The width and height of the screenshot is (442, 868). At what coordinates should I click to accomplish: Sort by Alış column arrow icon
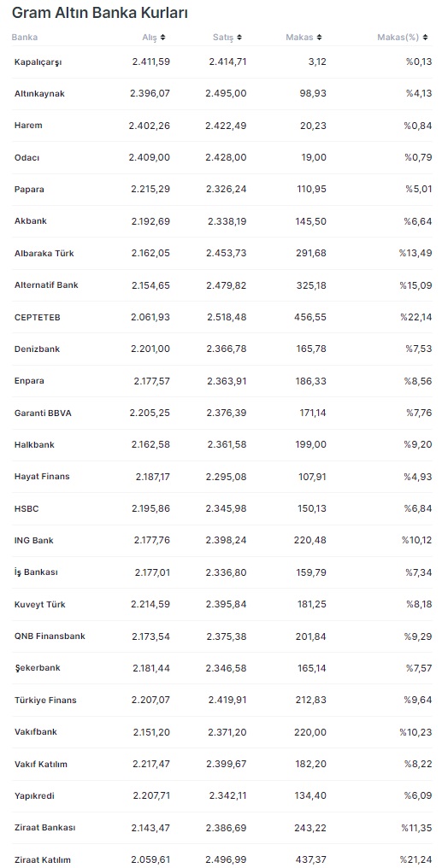pyautogui.click(x=162, y=38)
